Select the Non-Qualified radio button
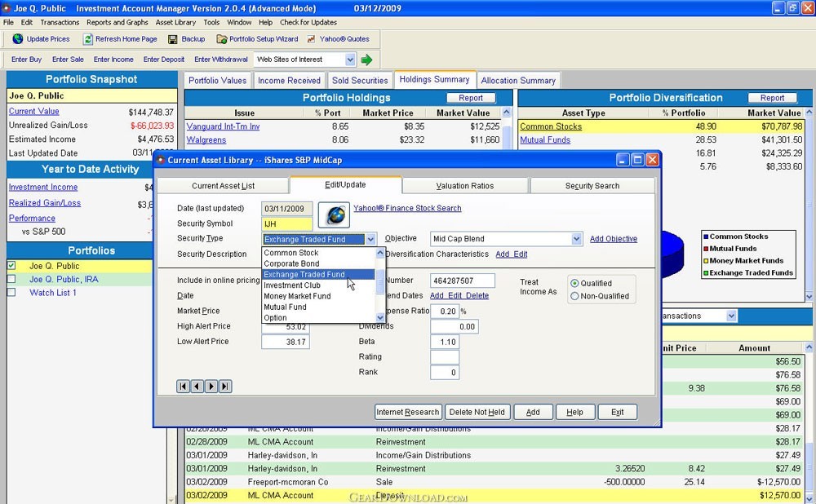The height and width of the screenshot is (504, 816). point(574,296)
